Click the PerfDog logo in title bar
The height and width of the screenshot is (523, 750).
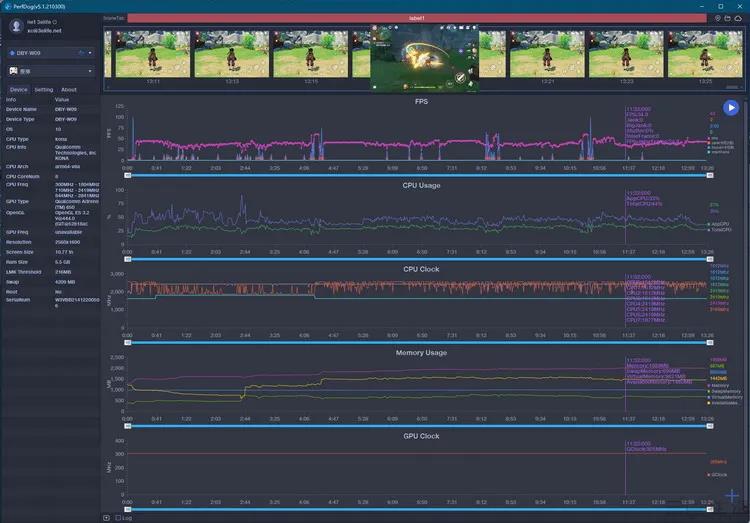tap(7, 6)
